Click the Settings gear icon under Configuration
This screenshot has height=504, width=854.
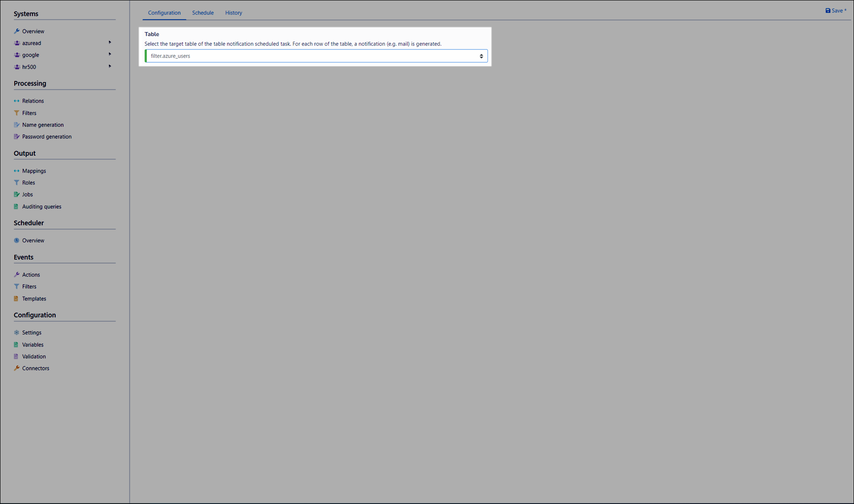click(x=17, y=332)
